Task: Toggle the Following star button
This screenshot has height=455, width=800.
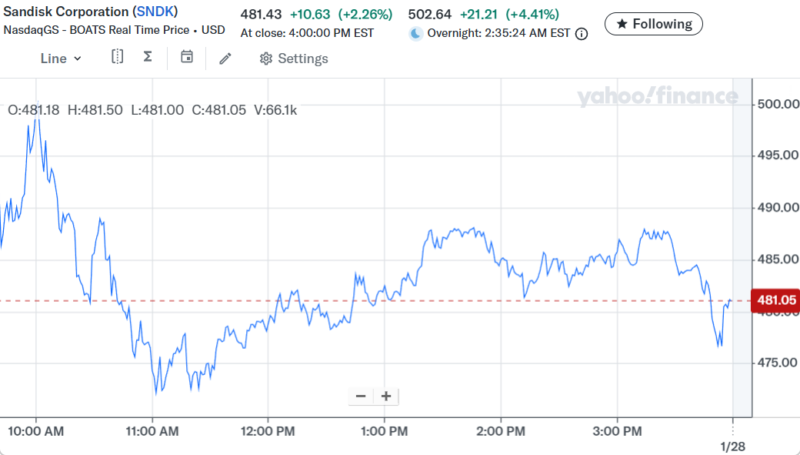Action: point(654,23)
